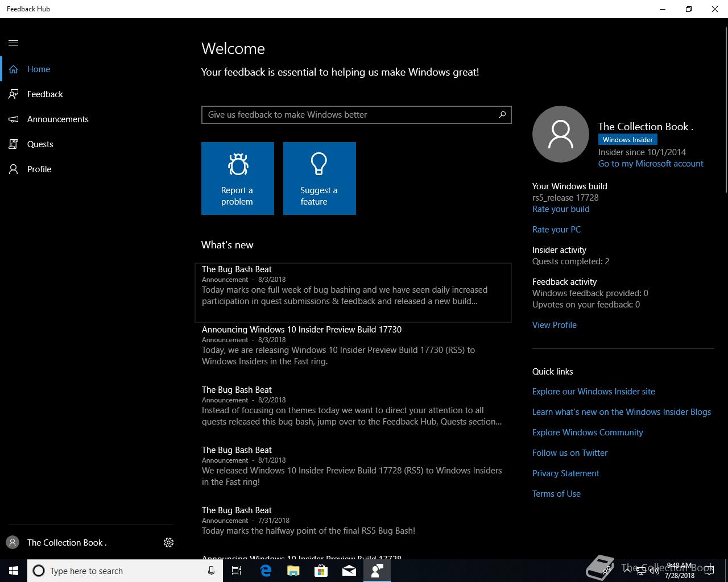The width and height of the screenshot is (728, 582).
Task: Click the taskbar search microphone icon
Action: pos(211,571)
